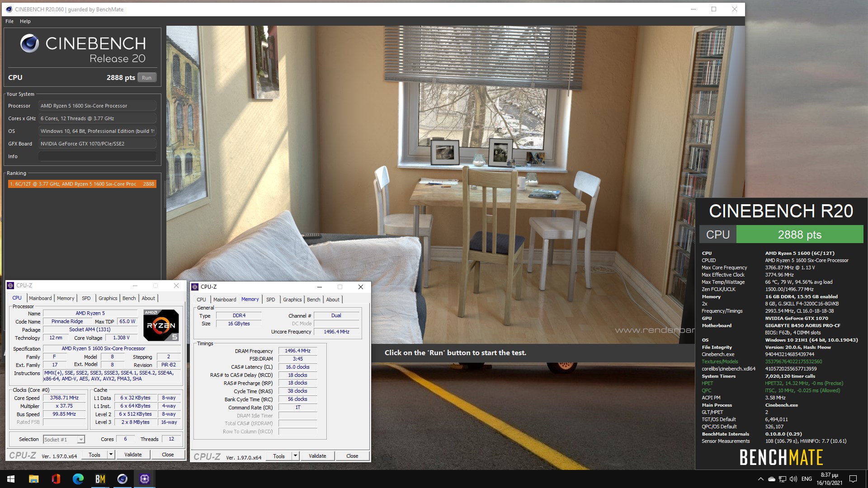Click right CPU-Z title bar icon

click(x=195, y=287)
